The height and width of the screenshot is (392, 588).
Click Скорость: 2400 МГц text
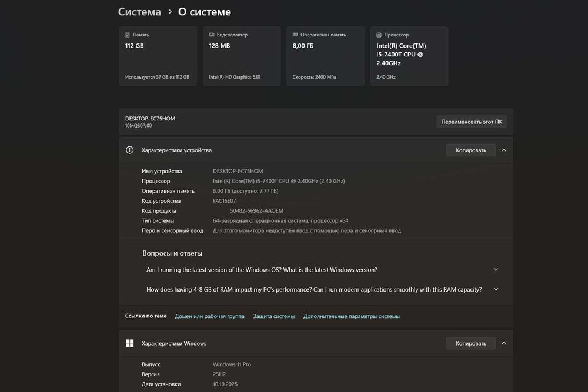pyautogui.click(x=314, y=77)
